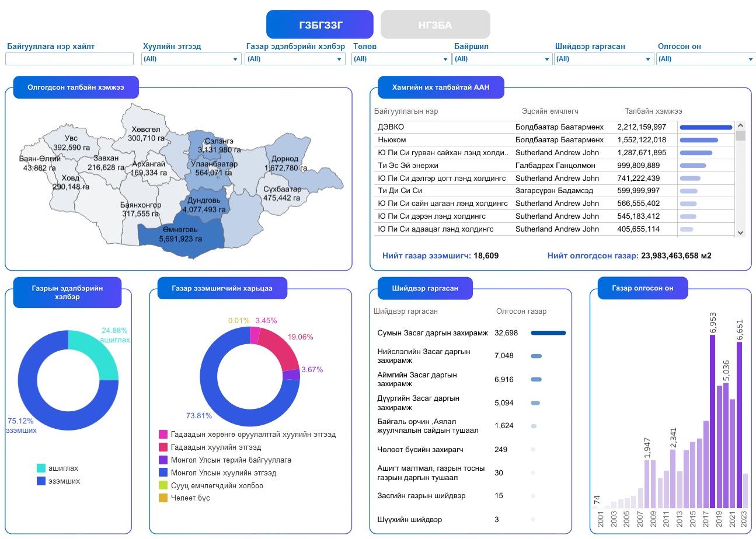Screen dimensions: 756x539
Task: Expand the Олгосон он dropdown
Action: [705, 59]
